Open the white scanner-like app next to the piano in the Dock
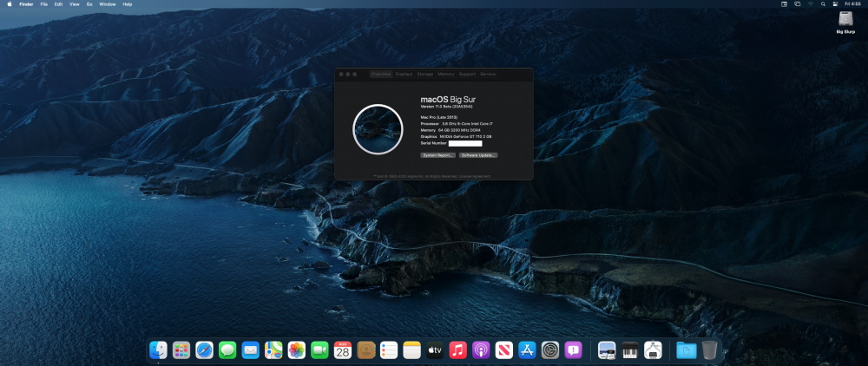 pyautogui.click(x=654, y=350)
